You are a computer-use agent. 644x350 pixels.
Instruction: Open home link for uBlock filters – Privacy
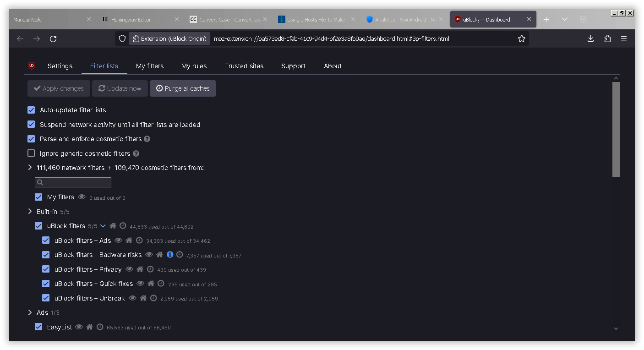point(140,269)
